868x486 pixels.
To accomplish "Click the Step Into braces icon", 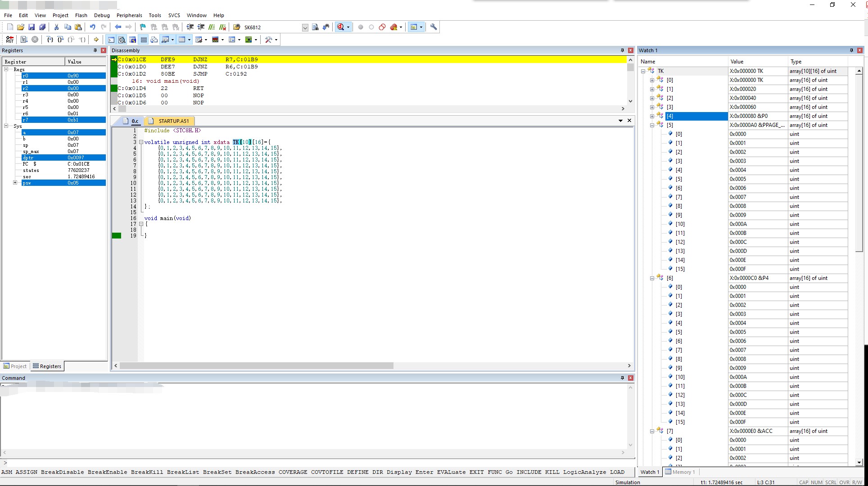I will point(50,40).
